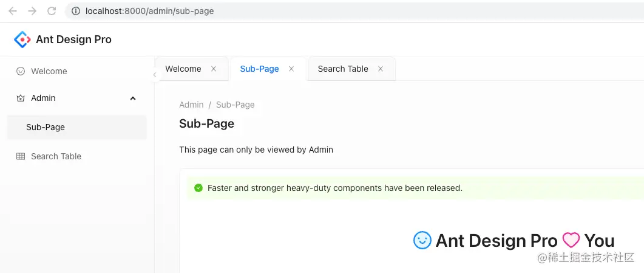Close the Welcome tab

pyautogui.click(x=214, y=69)
